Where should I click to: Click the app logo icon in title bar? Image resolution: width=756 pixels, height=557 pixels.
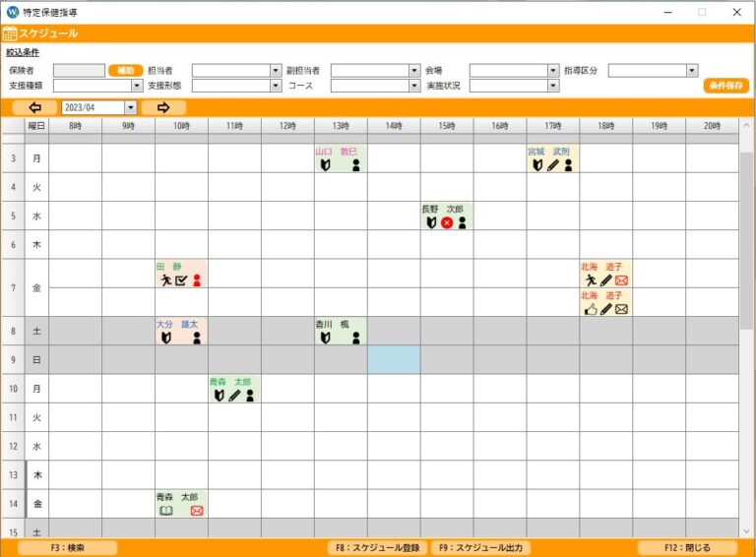pos(13,12)
